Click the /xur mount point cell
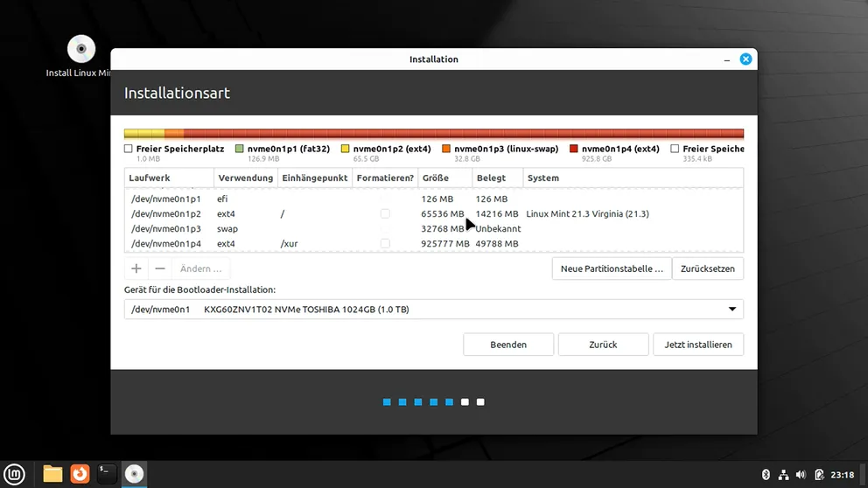Viewport: 868px width, 488px height. point(289,243)
